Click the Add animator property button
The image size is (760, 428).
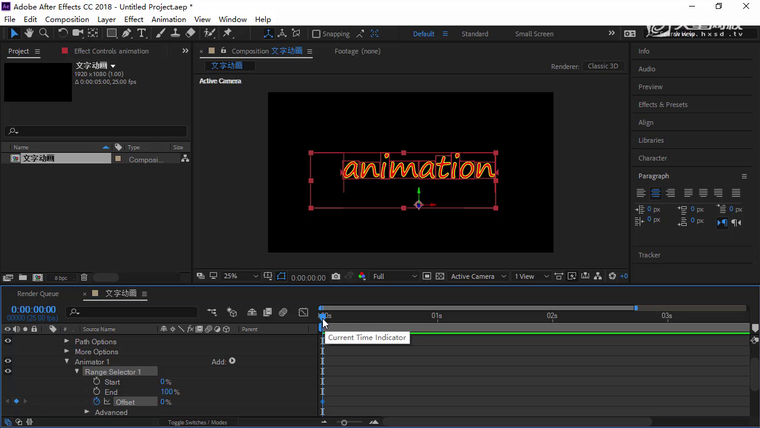(232, 361)
